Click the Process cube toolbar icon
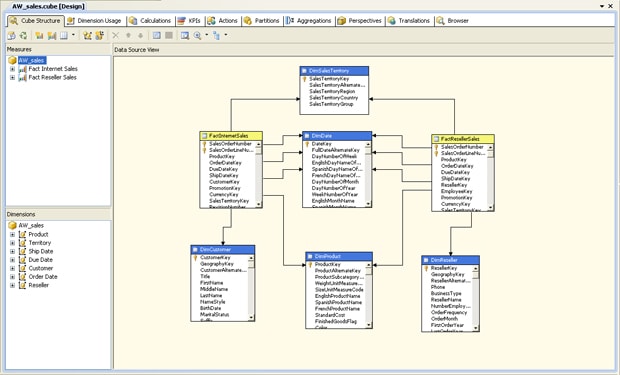Image resolution: width=620 pixels, height=375 pixels. [11, 36]
